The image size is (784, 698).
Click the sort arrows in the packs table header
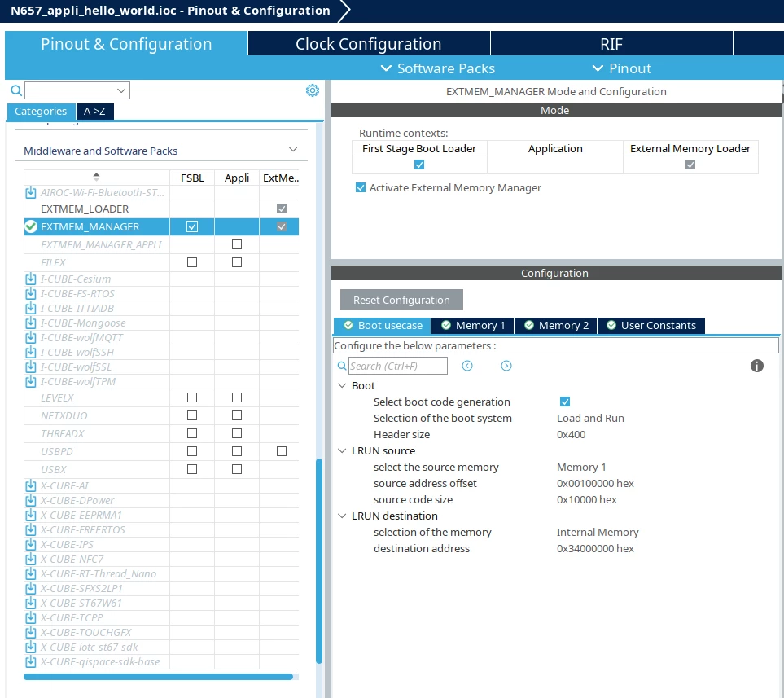coord(97,177)
